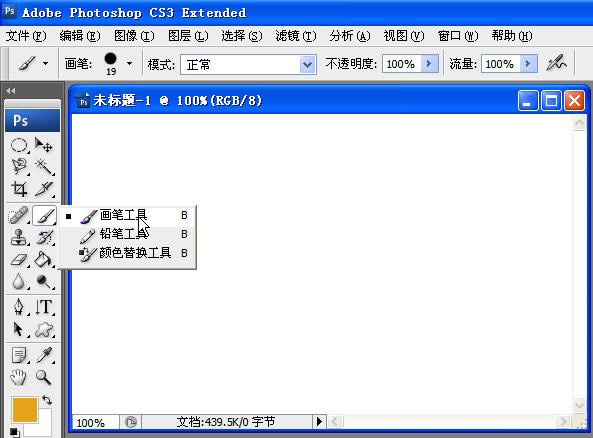Open the 文件(F) menu
Screen dimensions: 593x438
(26, 36)
